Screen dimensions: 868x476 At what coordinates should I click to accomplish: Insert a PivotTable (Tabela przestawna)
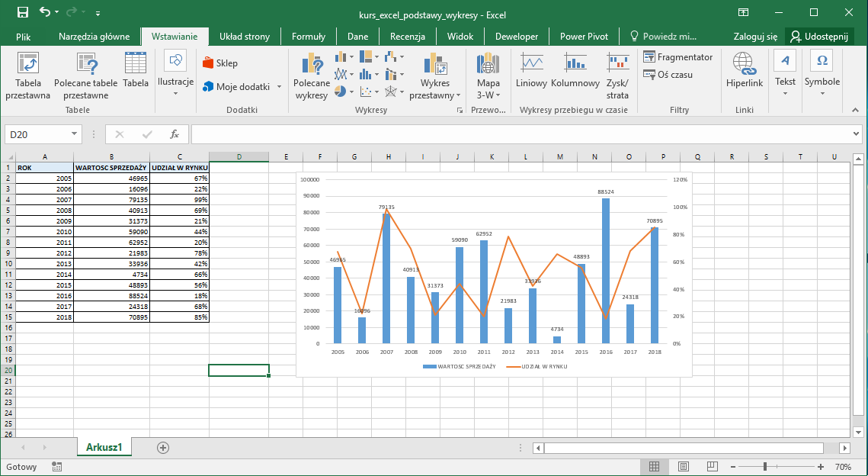click(27, 76)
